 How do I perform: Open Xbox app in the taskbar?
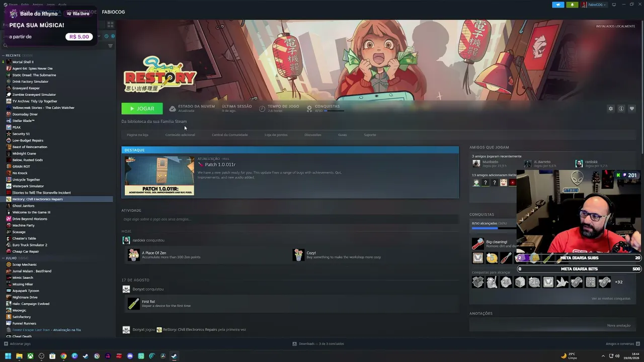30,356
